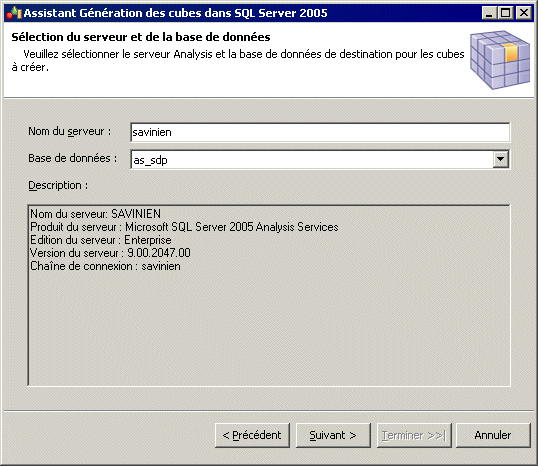The image size is (538, 466).
Task: Click the Suivant button
Action: (x=333, y=435)
